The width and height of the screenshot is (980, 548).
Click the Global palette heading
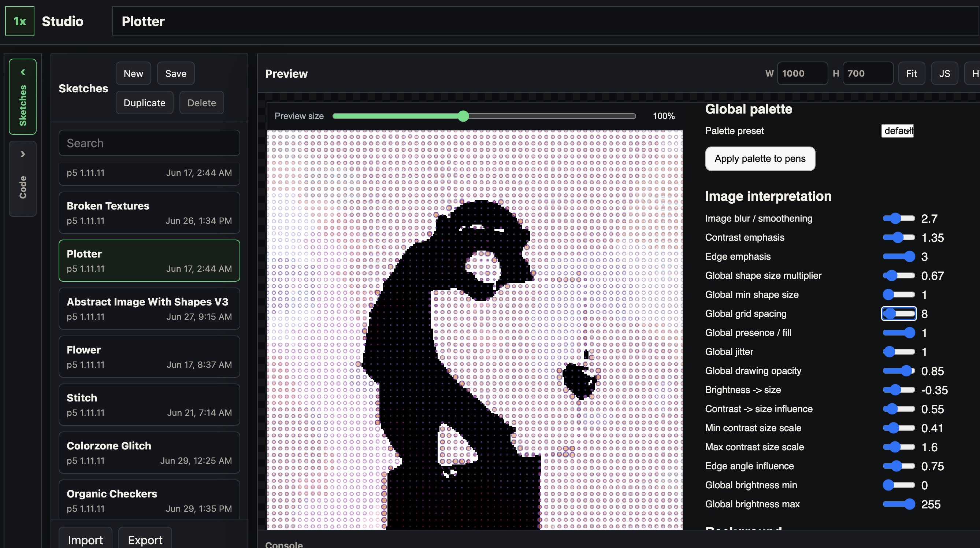coord(748,109)
